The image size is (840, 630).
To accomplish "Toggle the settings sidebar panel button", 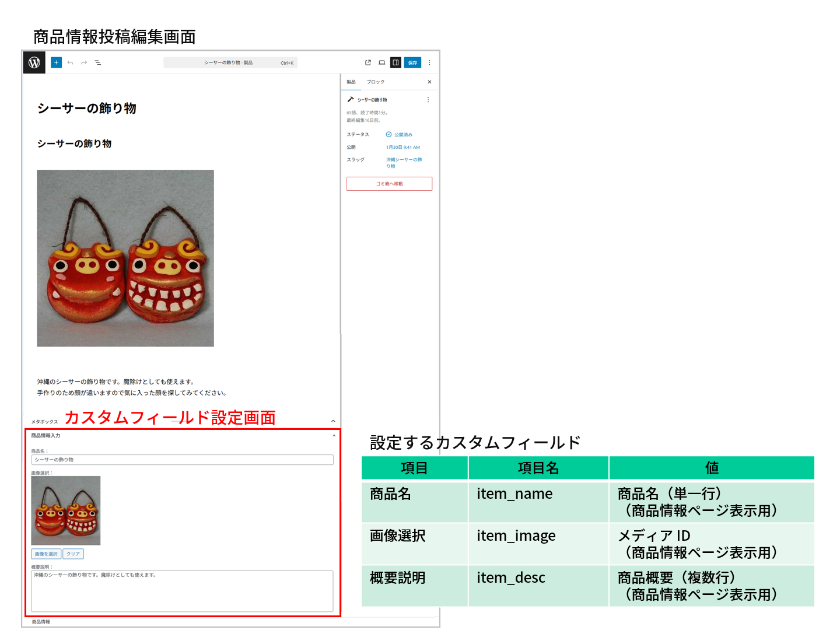I will coord(395,62).
